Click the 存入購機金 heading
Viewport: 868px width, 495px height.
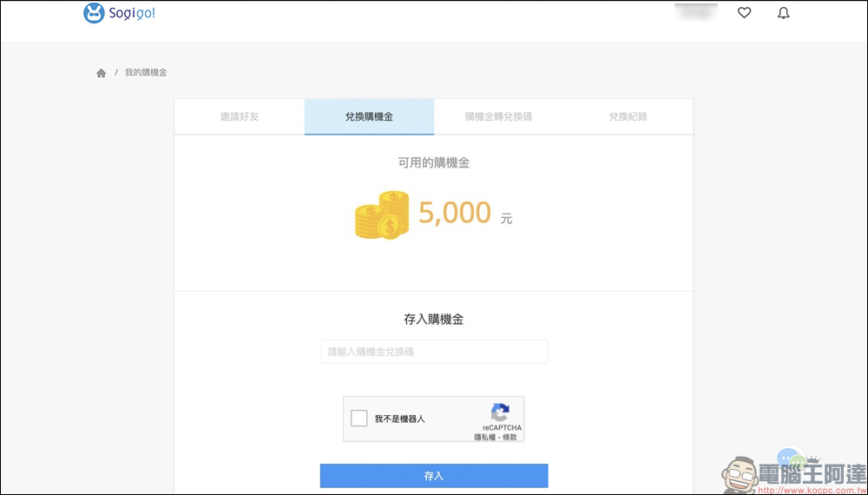point(434,320)
